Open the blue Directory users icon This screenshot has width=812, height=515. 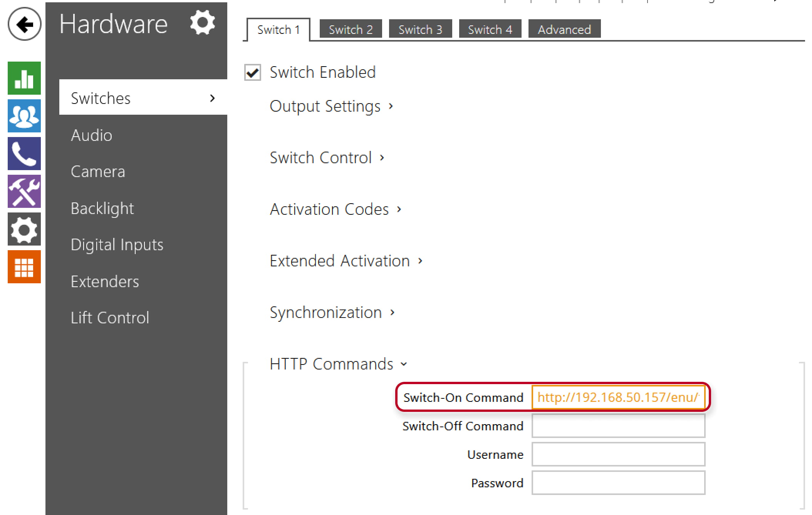coord(24,116)
